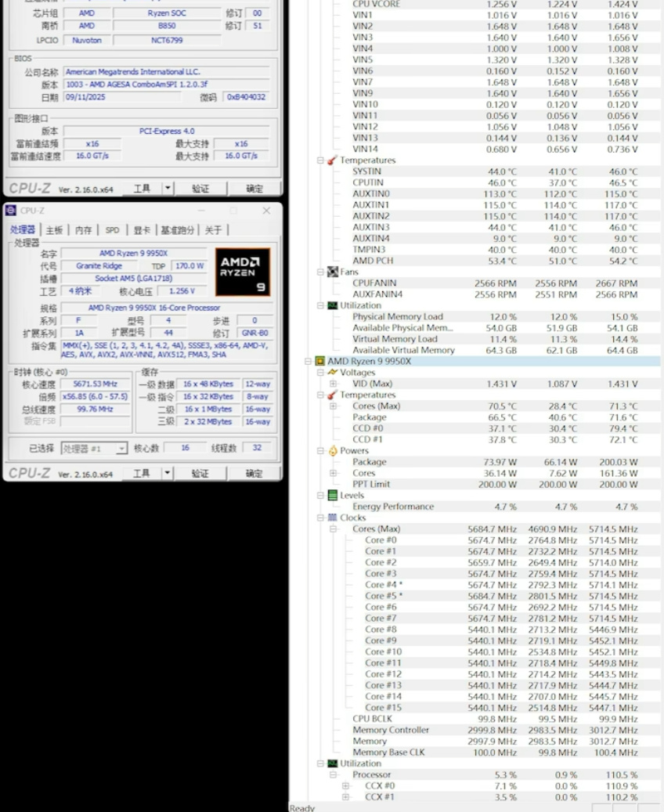Open the 关于 tab

[x=213, y=230]
